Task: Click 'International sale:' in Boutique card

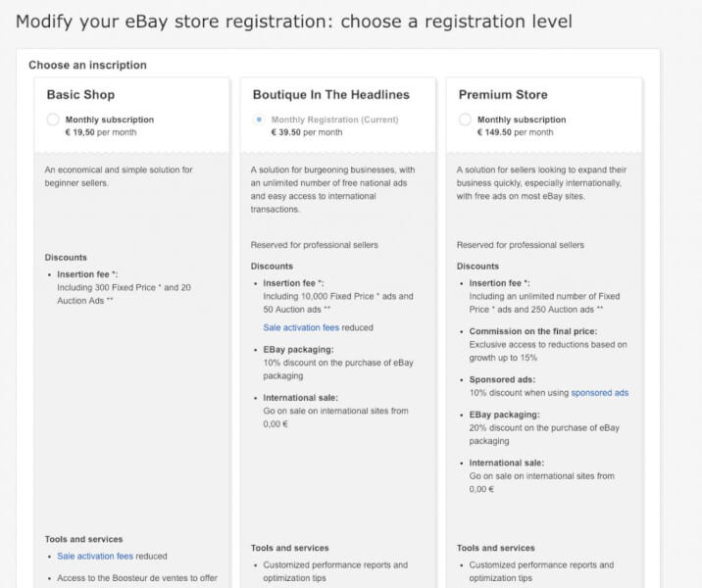Action: (x=300, y=398)
